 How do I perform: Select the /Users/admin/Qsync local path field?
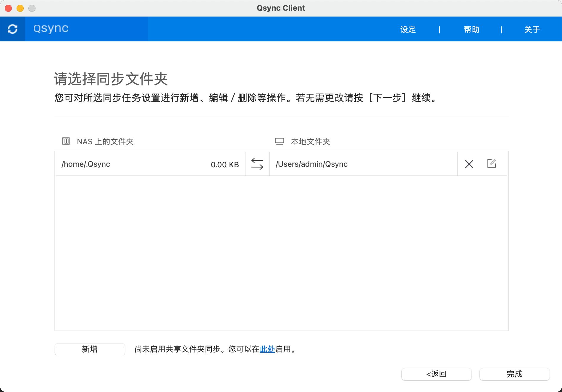point(311,164)
